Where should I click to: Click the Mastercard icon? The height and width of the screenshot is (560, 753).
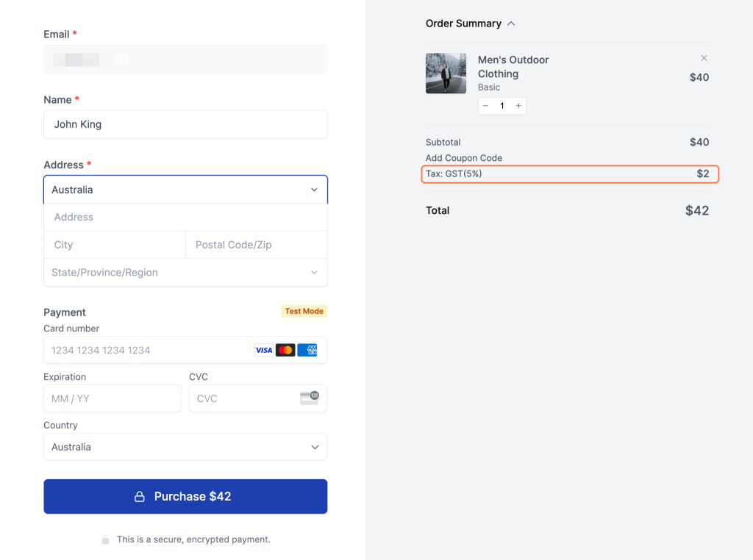[285, 349]
